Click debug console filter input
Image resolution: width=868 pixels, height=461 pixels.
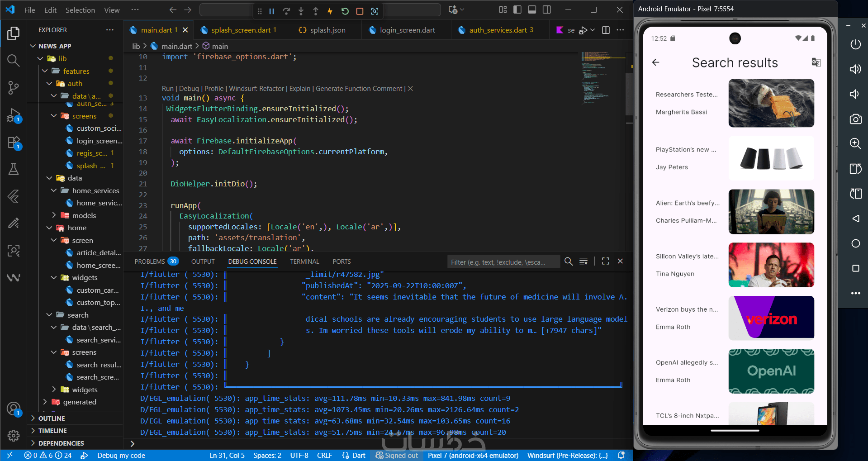pos(503,262)
